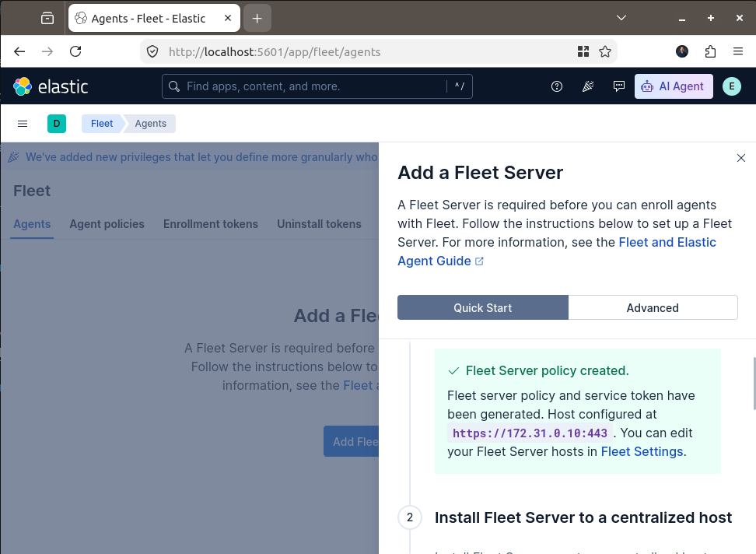This screenshot has width=756, height=554.
Task: Focus the Find apps, content search field
Action: click(x=317, y=86)
